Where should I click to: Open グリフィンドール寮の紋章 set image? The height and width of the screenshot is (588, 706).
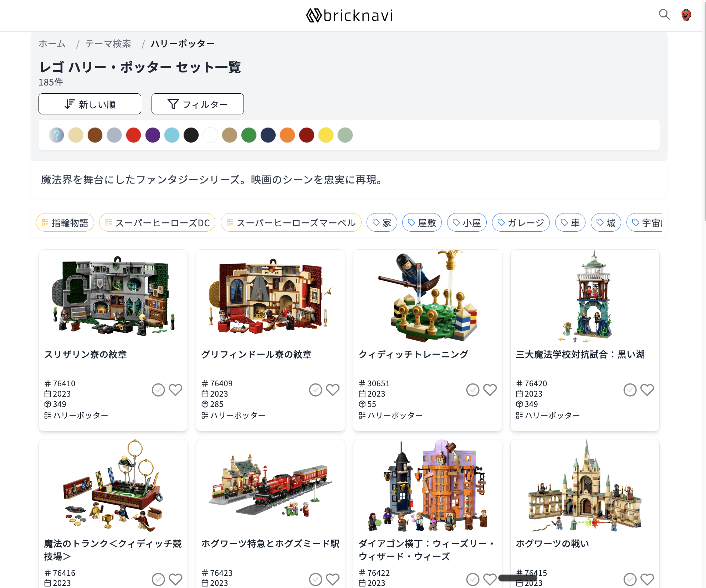[270, 296]
